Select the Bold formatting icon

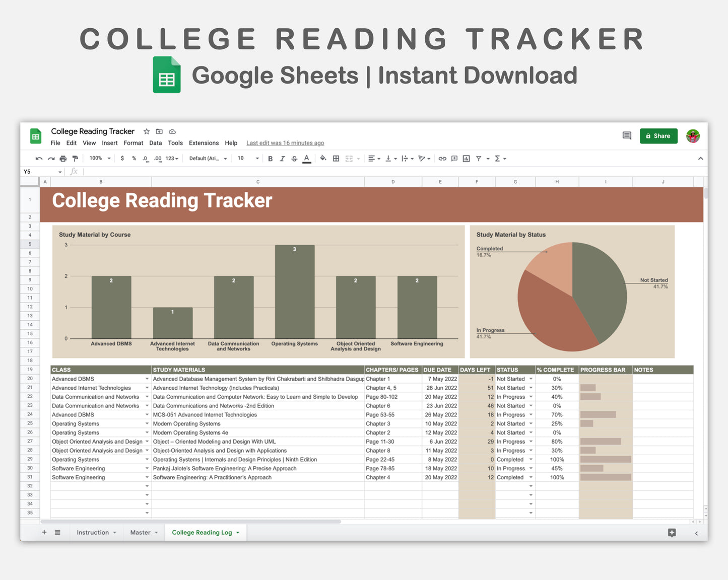click(x=271, y=158)
